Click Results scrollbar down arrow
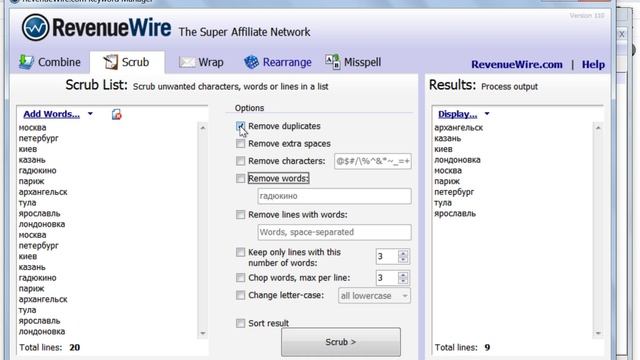This screenshot has width=640, height=360. click(598, 333)
